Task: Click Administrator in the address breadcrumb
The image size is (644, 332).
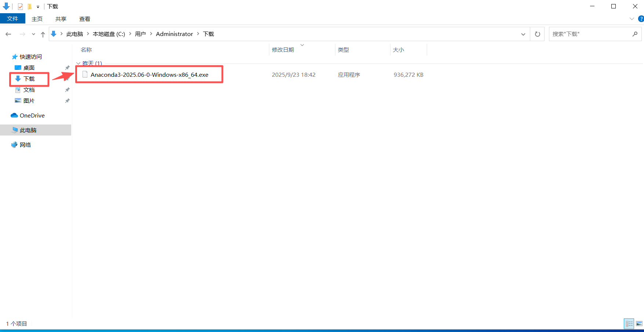Action: (x=174, y=34)
